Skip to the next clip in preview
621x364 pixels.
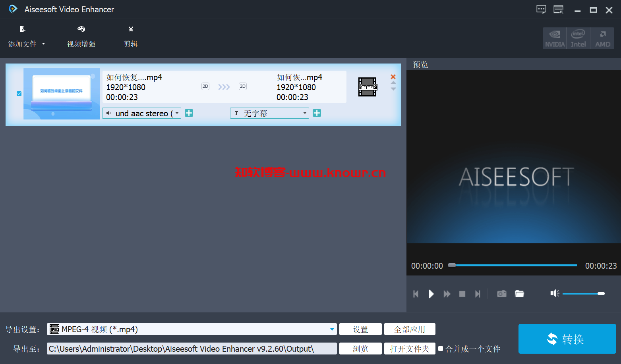point(478,294)
